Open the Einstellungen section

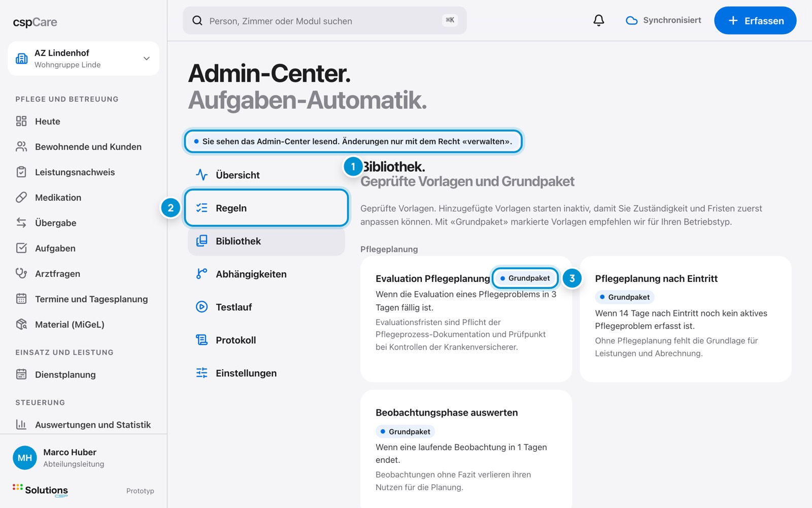(x=266, y=373)
